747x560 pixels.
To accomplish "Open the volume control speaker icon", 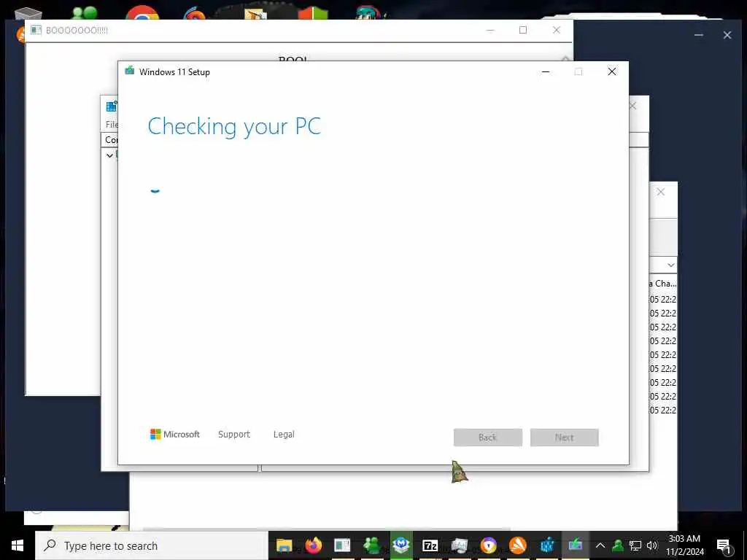I will [652, 545].
